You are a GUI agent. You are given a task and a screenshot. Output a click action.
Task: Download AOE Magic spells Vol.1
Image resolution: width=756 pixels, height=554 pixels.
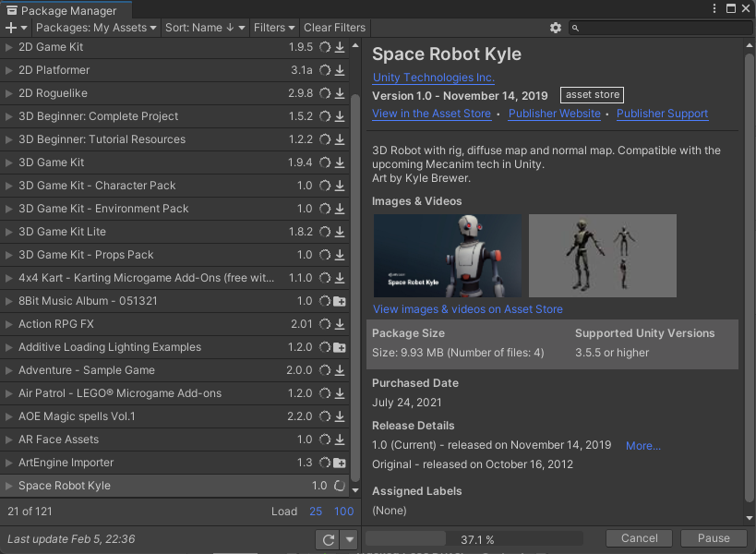point(340,416)
